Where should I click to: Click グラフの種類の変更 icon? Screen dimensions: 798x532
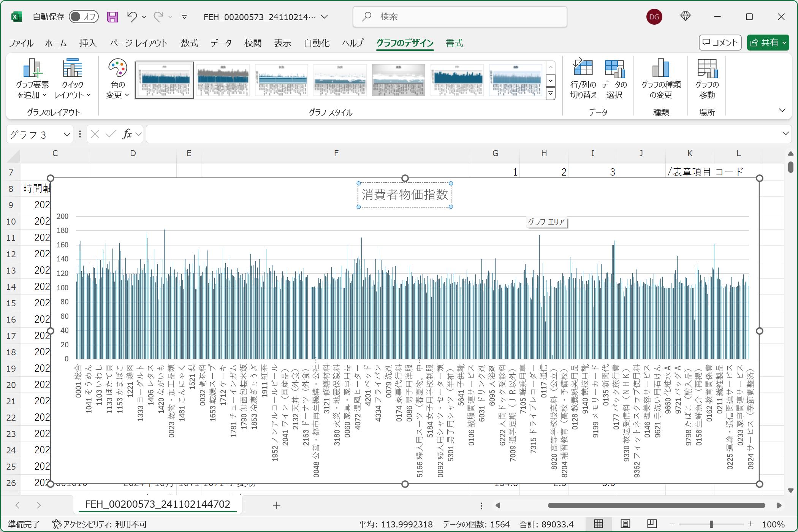tap(661, 79)
